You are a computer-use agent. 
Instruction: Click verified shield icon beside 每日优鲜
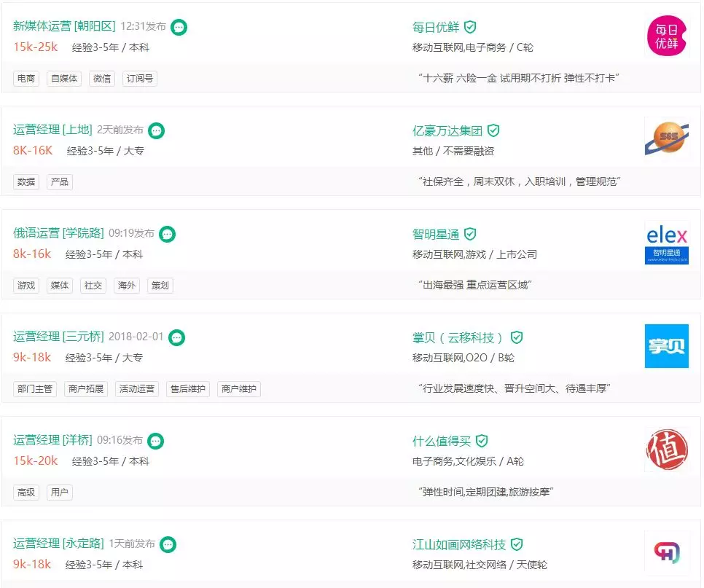pyautogui.click(x=469, y=28)
